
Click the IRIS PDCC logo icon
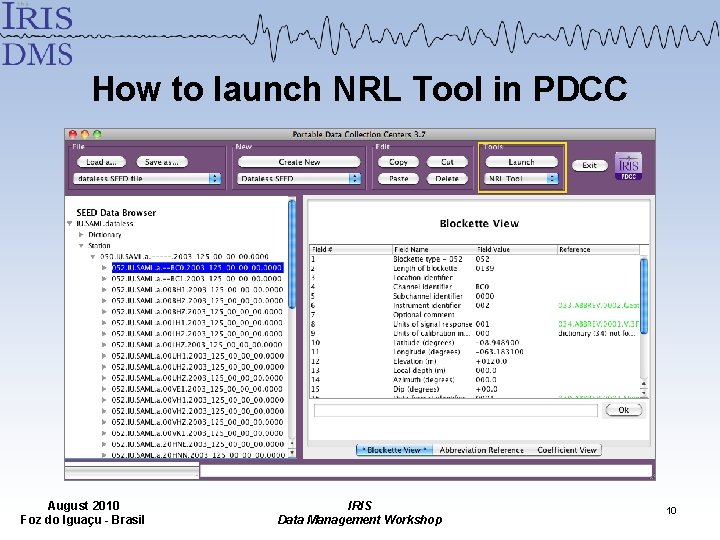click(628, 166)
